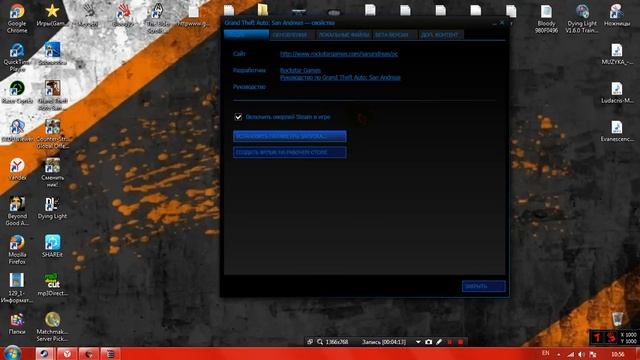Select the 129_1 document icon
This screenshot has height=360, width=640.
pos(17,288)
